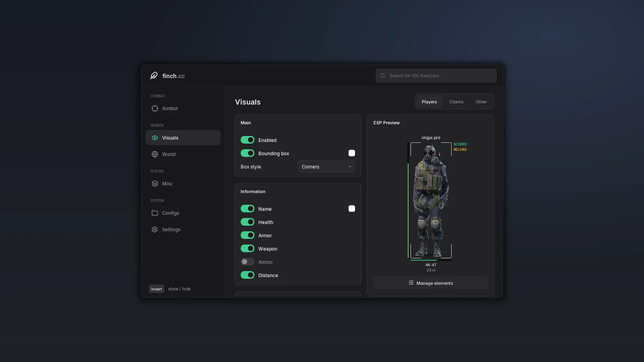The height and width of the screenshot is (362, 644).
Task: Open the World section in sidebar
Action: coord(183,154)
